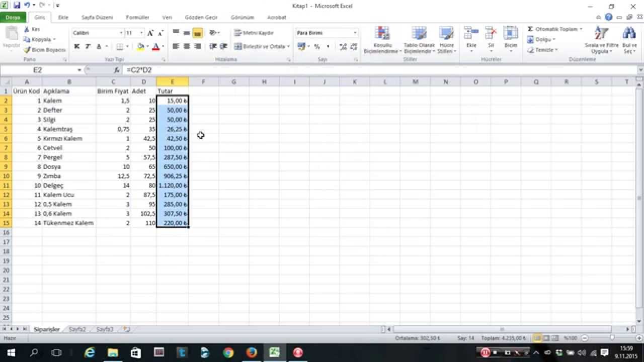Click the cell borders icon
644x362 pixels.
(x=119, y=46)
